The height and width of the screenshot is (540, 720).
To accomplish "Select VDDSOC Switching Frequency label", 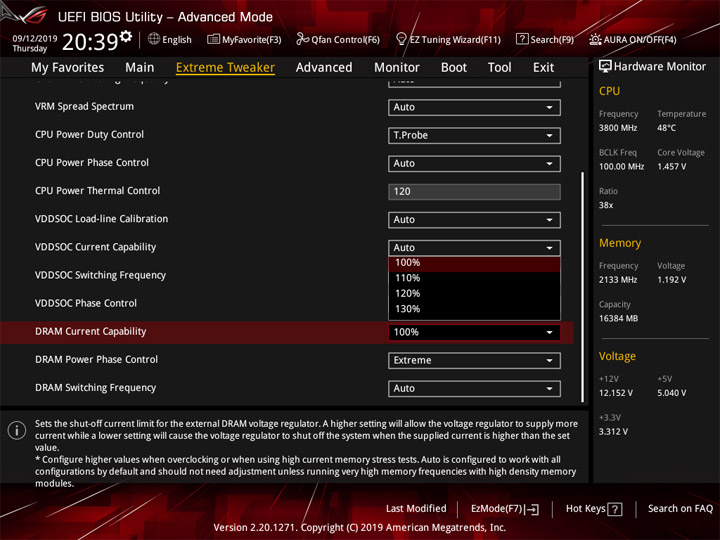I will 100,276.
